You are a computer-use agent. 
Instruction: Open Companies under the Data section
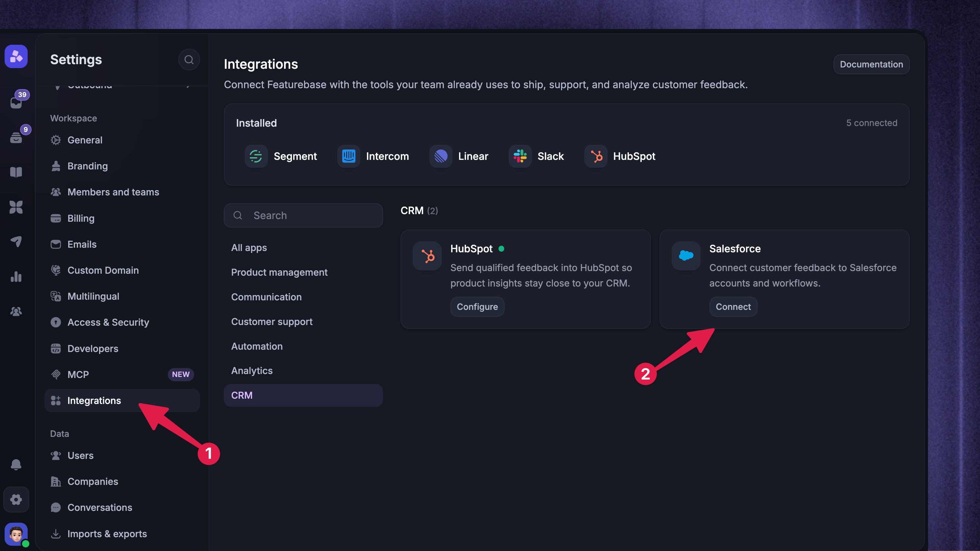coord(122,482)
